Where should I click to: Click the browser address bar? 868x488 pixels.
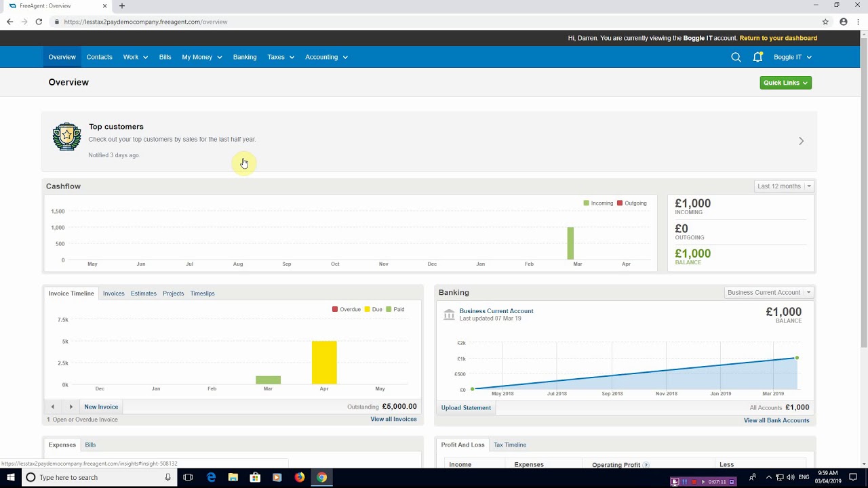point(434,22)
